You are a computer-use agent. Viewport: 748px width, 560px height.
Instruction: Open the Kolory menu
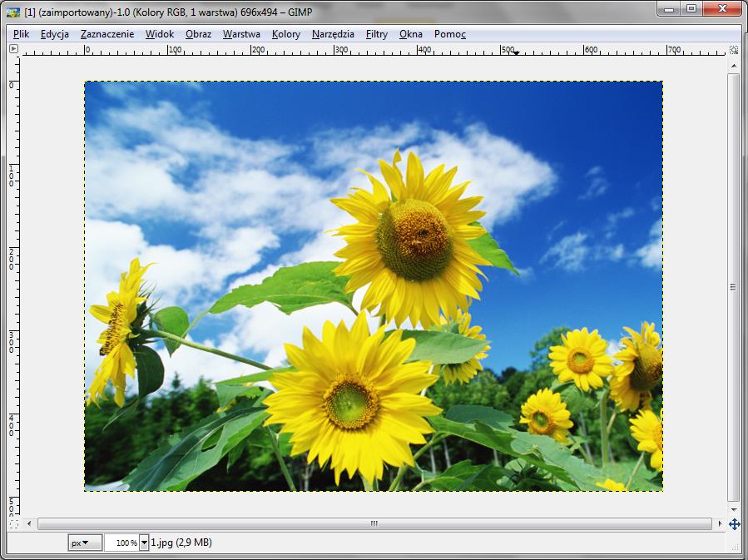click(x=285, y=34)
